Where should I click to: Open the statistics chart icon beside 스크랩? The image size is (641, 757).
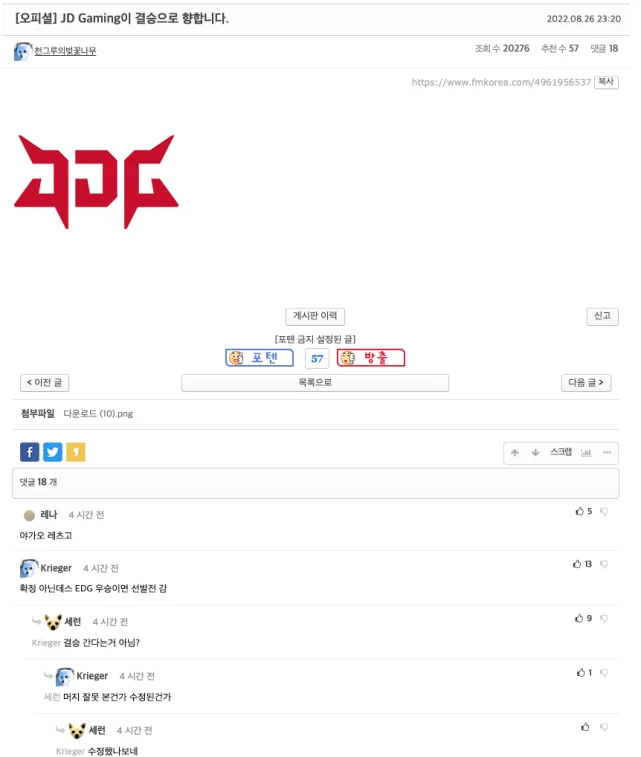point(586,453)
